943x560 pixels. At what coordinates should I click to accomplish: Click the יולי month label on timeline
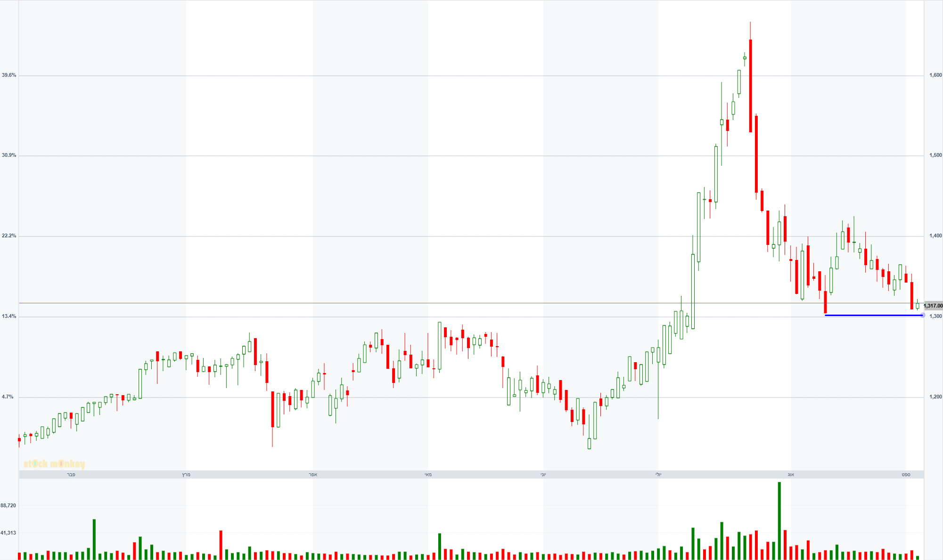658,474
